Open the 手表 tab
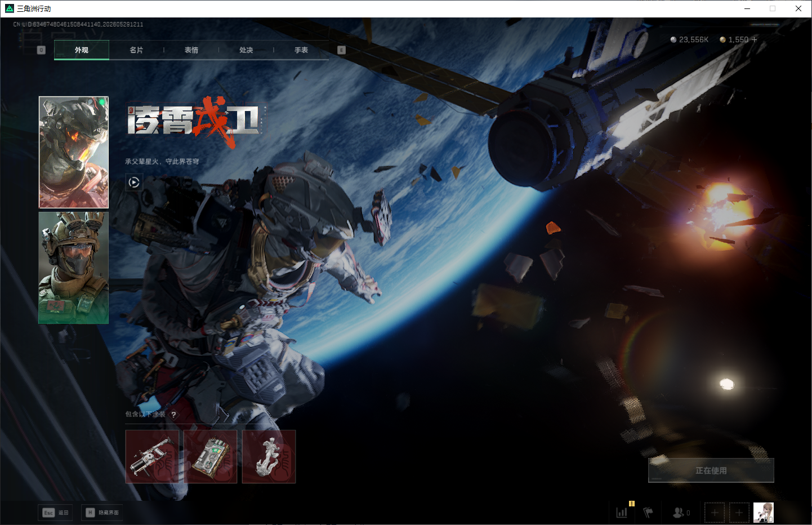The height and width of the screenshot is (525, 812). click(x=301, y=50)
